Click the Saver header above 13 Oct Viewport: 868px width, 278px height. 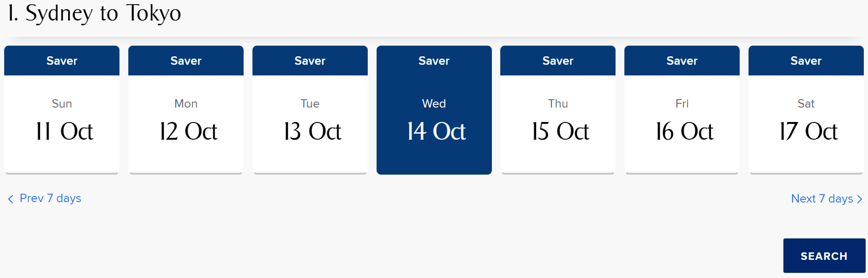point(310,61)
